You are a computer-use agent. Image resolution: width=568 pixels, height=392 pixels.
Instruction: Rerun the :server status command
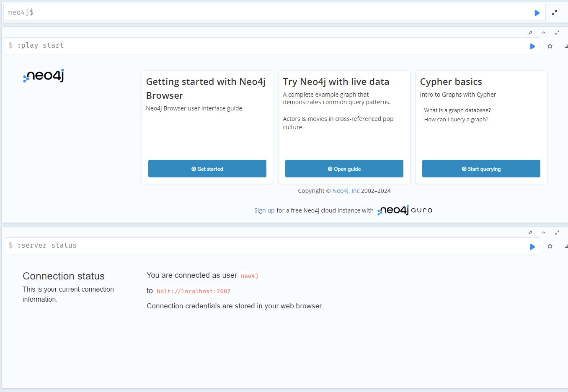(x=532, y=246)
